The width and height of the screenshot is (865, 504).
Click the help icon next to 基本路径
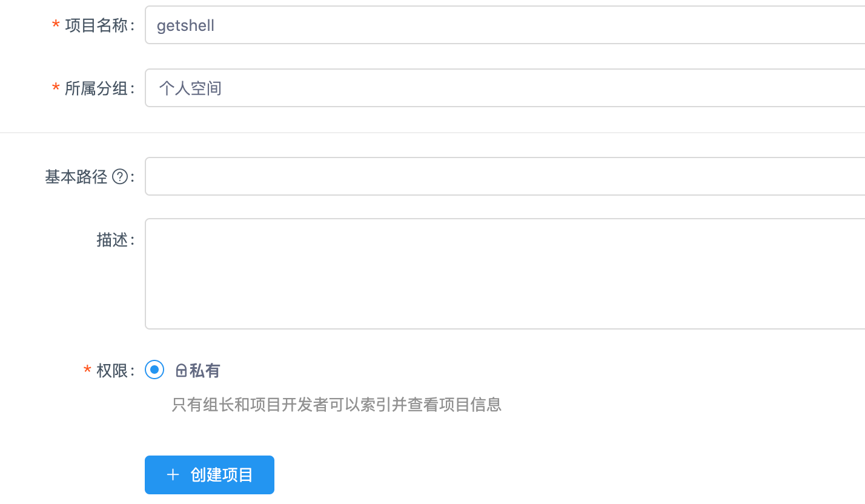(x=121, y=176)
